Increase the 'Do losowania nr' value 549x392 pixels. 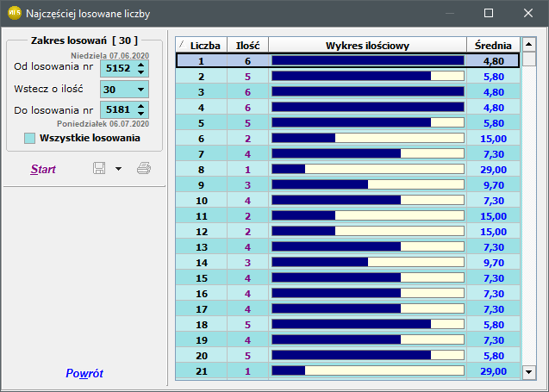[x=140, y=106]
